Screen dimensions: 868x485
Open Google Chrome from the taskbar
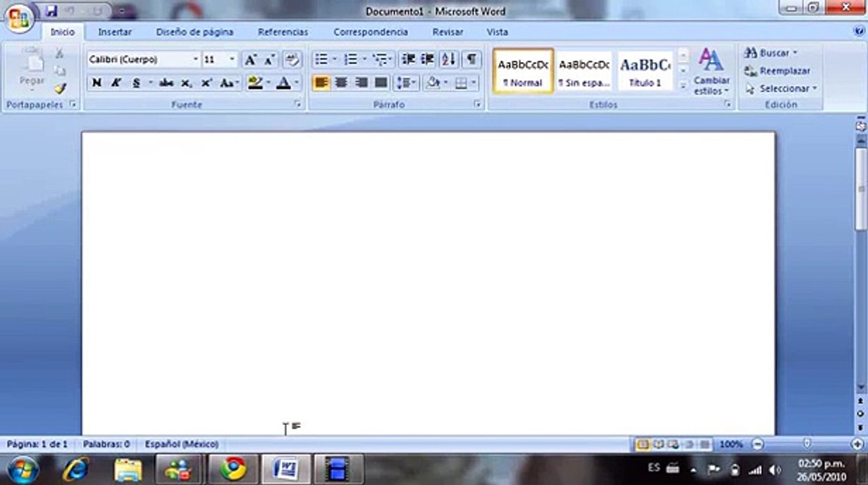(233, 469)
